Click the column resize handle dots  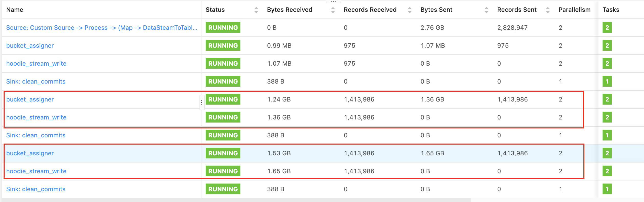click(x=202, y=103)
